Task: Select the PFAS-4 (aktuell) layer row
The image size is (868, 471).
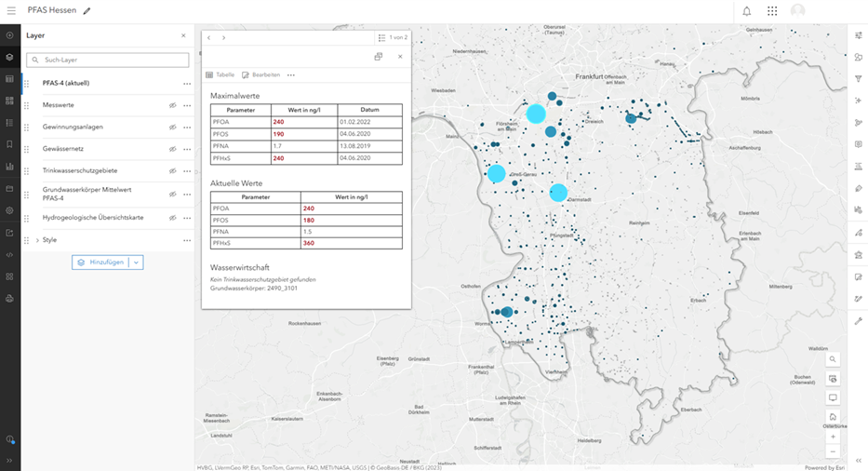Action: click(108, 84)
